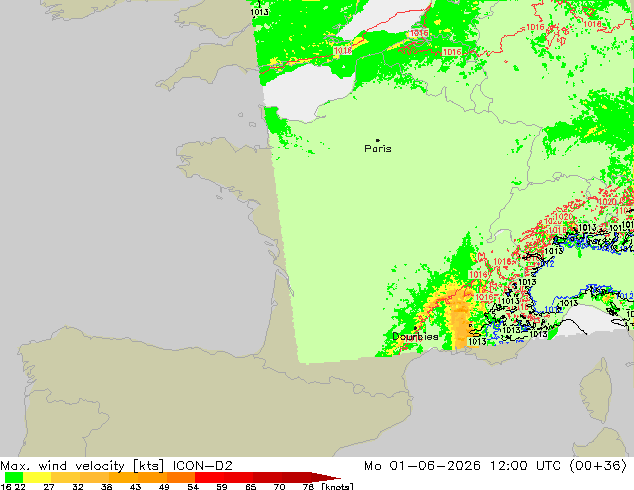This screenshot has height=490, width=634.
Task: Click the '78' value in the legend scale
Action: pos(308,486)
